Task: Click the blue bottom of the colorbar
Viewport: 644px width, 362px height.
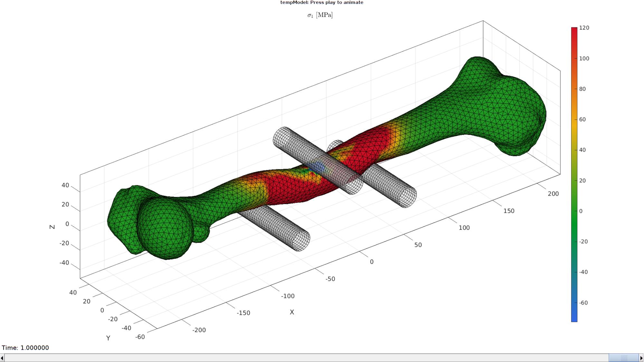Action: point(574,319)
